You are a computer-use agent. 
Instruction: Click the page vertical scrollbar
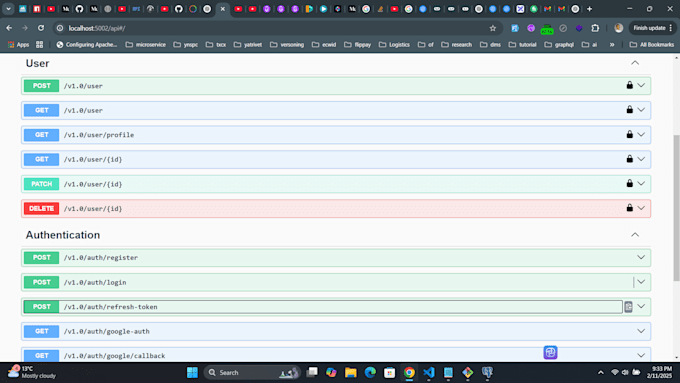(x=676, y=207)
